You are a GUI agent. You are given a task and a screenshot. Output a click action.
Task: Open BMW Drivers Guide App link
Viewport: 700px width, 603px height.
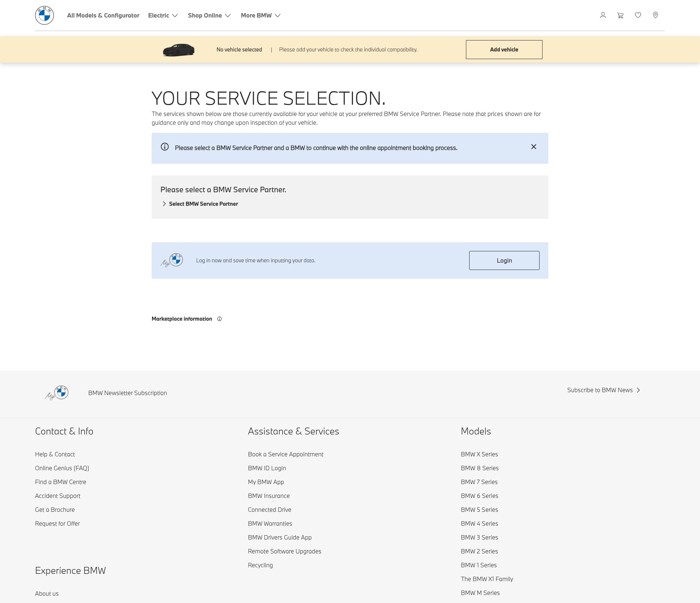[x=280, y=538]
